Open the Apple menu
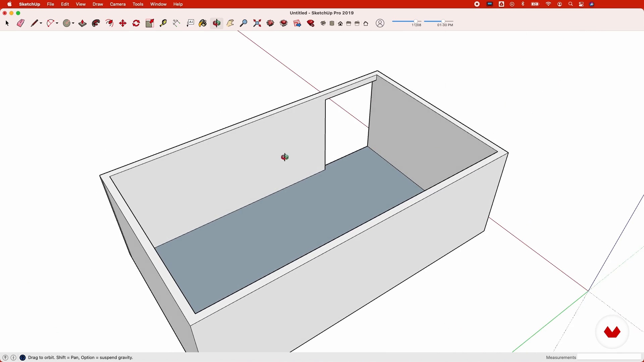Screen dimensions: 644x362 [x=10, y=4]
